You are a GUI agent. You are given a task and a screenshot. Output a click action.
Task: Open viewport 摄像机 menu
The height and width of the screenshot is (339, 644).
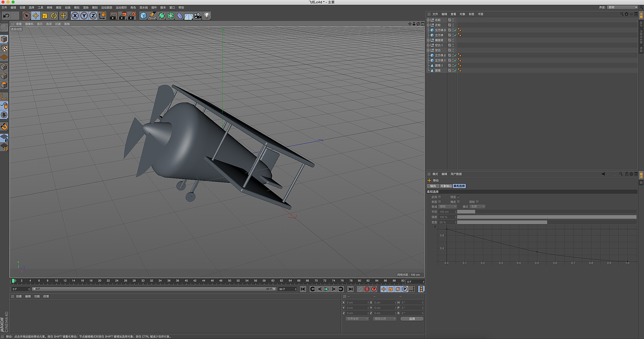click(x=29, y=24)
